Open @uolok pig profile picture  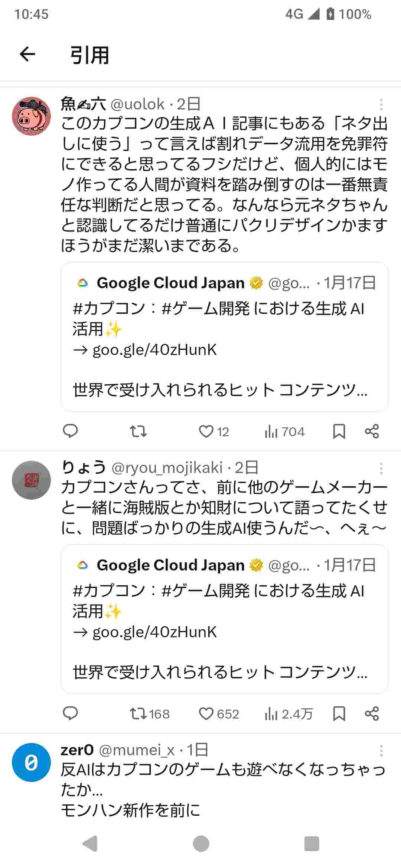coord(32,116)
